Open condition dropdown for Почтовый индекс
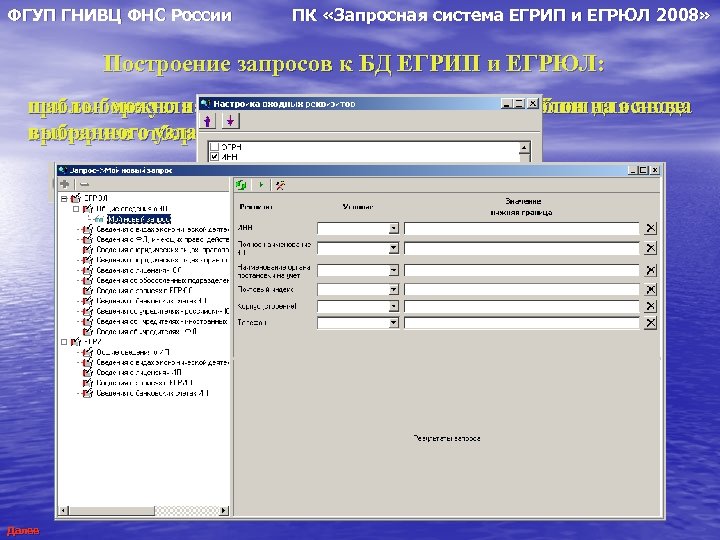The image size is (720, 540). [x=394, y=290]
